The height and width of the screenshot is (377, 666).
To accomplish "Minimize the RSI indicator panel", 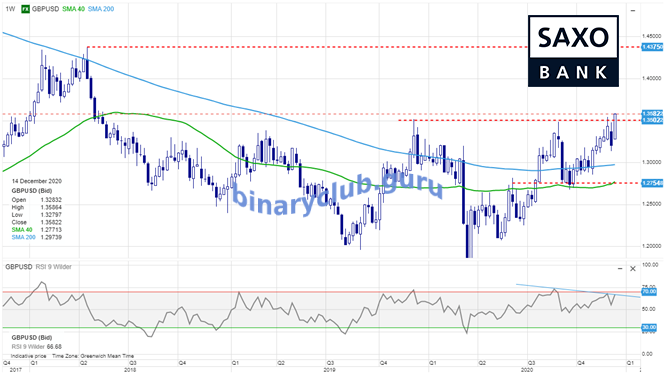I will pos(620,269).
